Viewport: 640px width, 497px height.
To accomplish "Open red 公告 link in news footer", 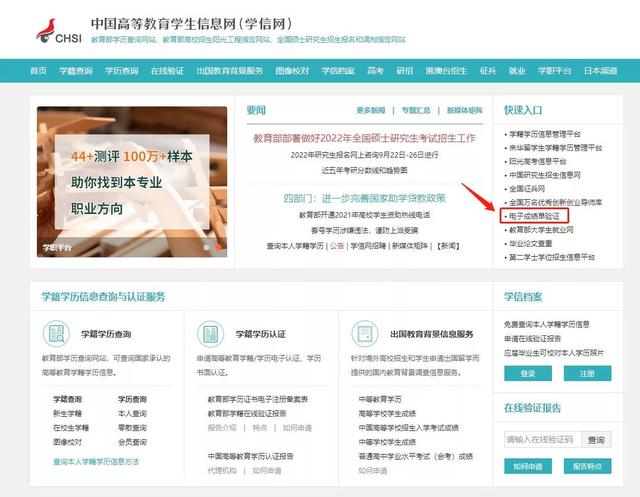I will [337, 246].
